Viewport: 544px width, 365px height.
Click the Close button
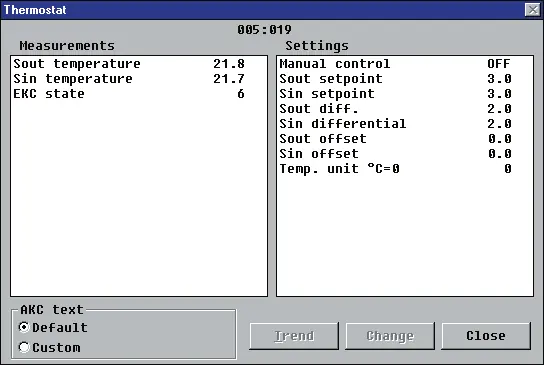(486, 336)
